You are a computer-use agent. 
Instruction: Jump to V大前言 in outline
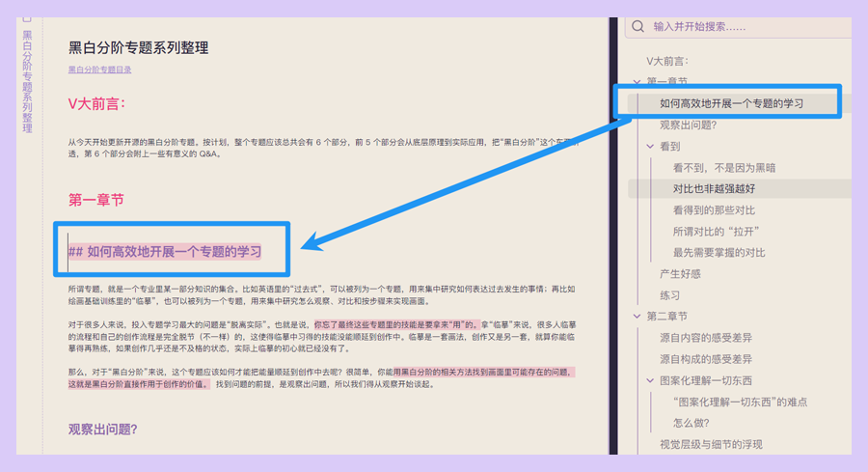(667, 61)
